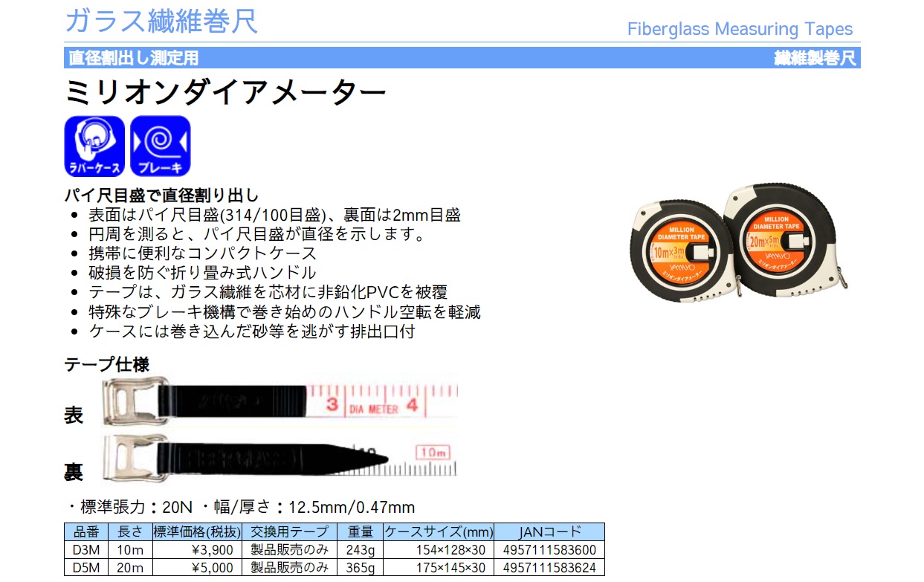Click the ミリオンダイアメーター product title

point(226,94)
